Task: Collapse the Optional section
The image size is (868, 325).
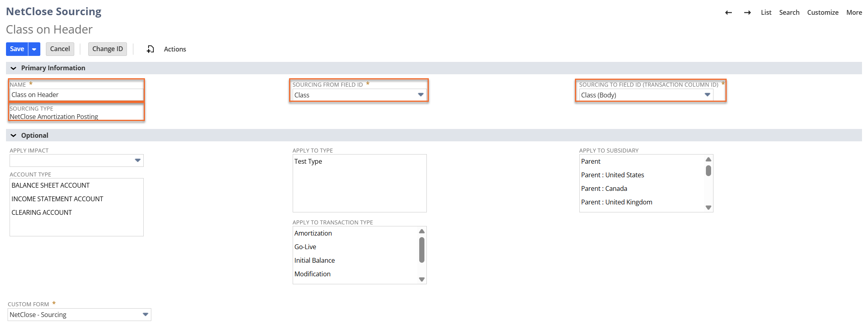Action: pos(14,136)
